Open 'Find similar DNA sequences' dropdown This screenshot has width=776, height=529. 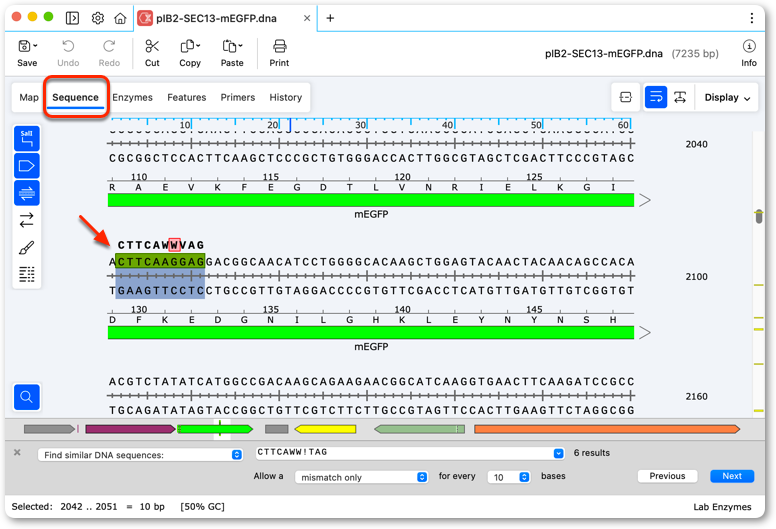pos(140,455)
